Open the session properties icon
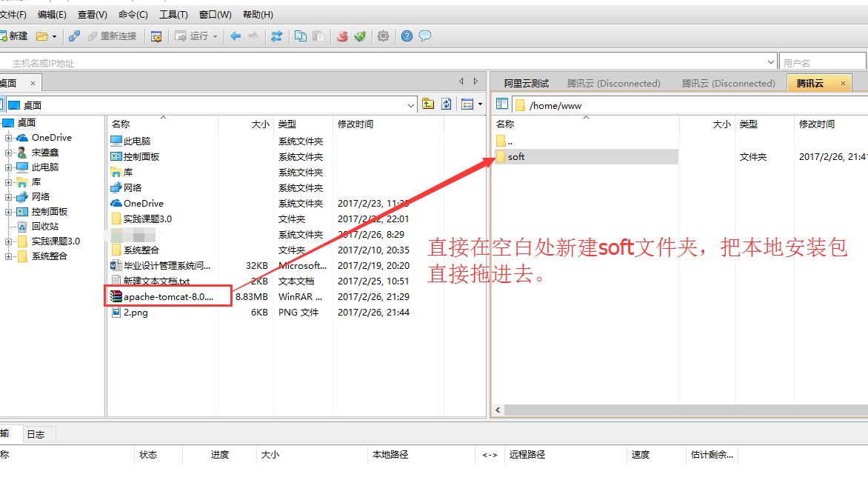Image resolution: width=868 pixels, height=500 pixels. point(156,36)
